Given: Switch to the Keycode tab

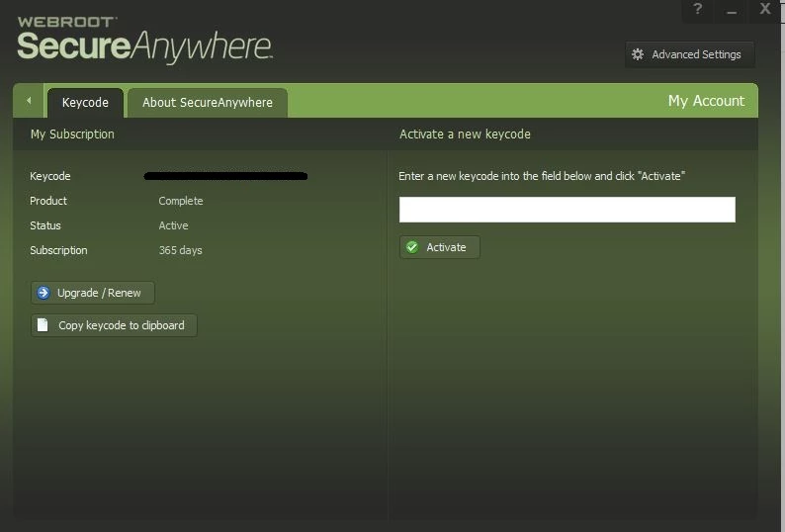Looking at the screenshot, I should pyautogui.click(x=85, y=103).
